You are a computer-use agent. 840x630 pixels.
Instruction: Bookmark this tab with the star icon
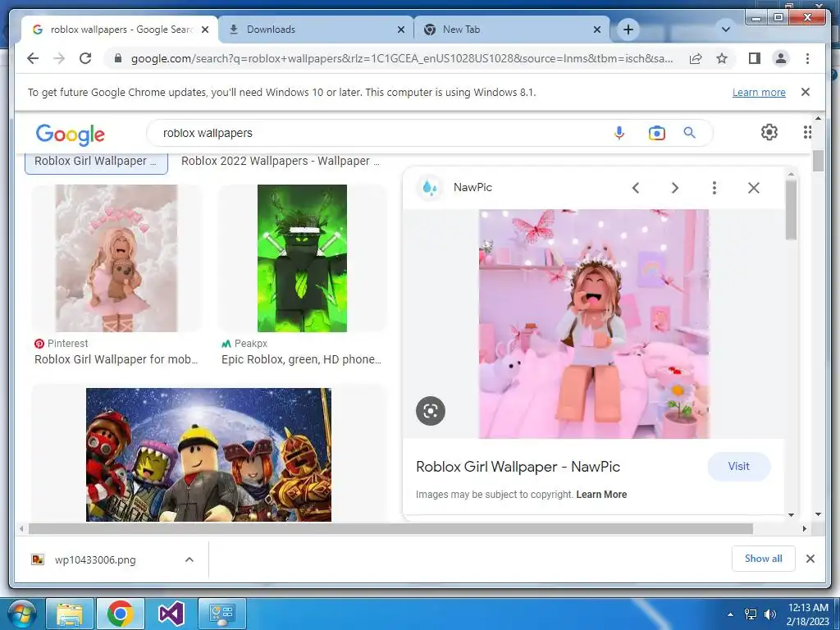[x=722, y=58]
